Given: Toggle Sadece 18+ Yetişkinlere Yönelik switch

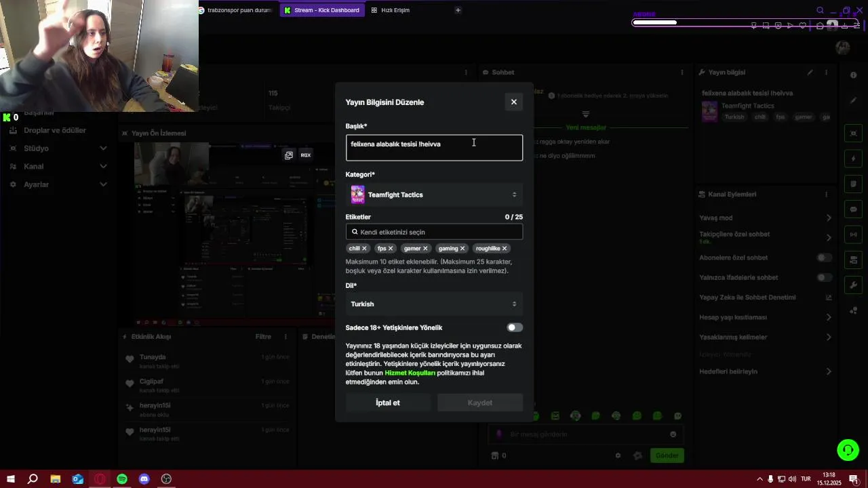Looking at the screenshot, I should 515,327.
